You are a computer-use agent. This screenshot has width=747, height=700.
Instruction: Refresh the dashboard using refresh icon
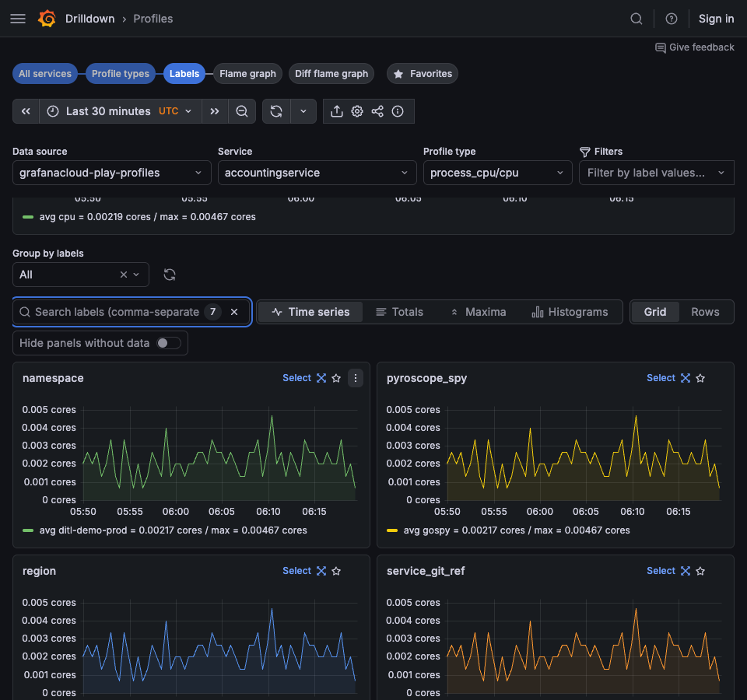[x=276, y=111]
